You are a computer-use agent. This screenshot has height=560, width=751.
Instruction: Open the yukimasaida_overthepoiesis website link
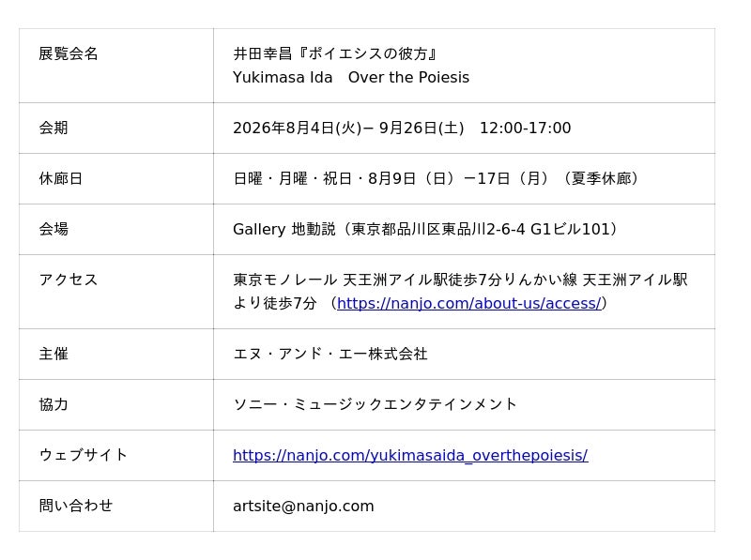click(410, 455)
